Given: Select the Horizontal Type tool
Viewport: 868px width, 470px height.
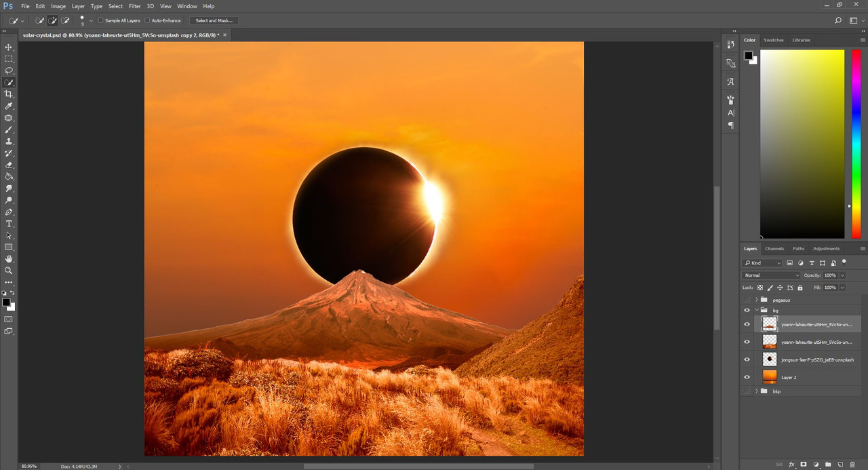Looking at the screenshot, I should 9,223.
